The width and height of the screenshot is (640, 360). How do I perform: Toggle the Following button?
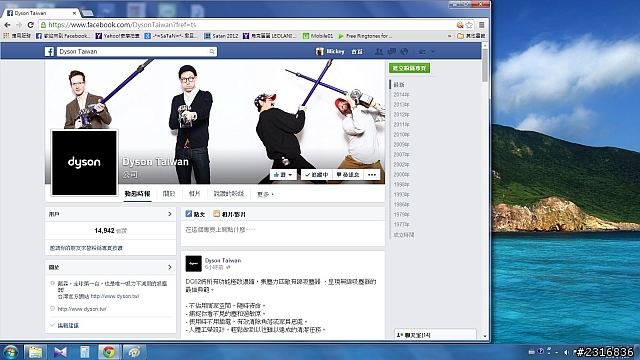pos(316,175)
